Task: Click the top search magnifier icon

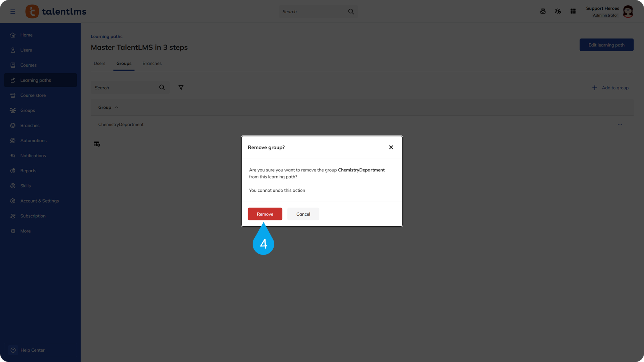Action: coord(351,11)
